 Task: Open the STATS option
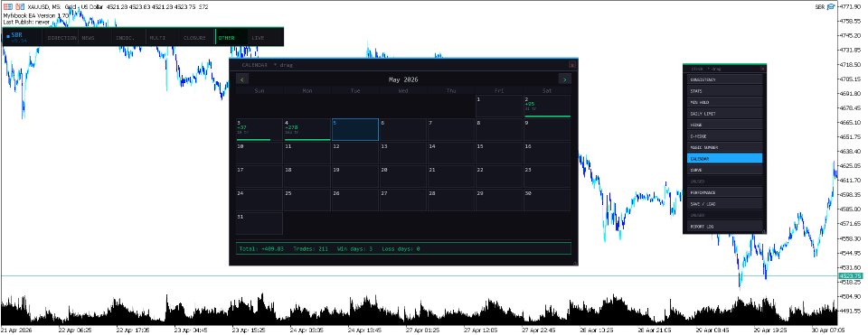click(x=724, y=91)
